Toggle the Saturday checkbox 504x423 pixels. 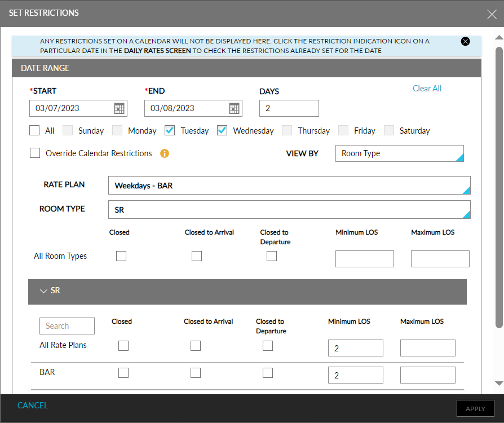click(389, 131)
